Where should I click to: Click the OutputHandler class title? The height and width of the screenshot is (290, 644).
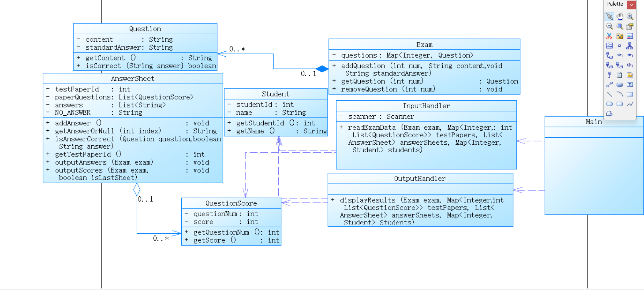(x=420, y=178)
